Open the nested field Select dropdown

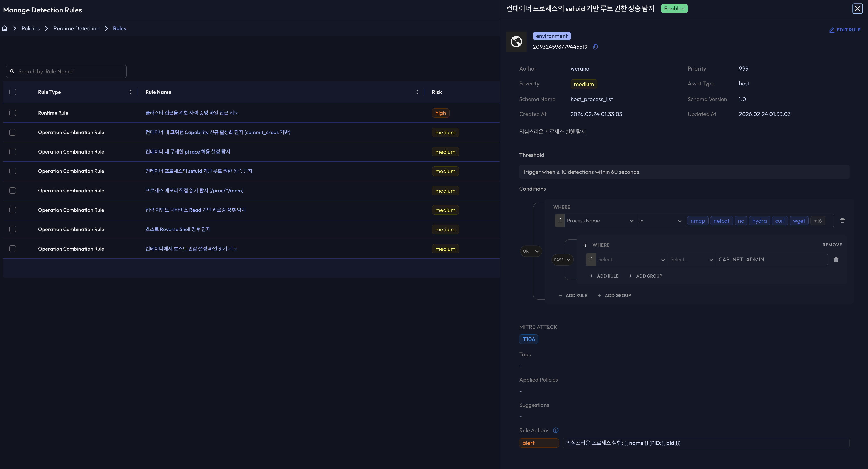pyautogui.click(x=631, y=260)
